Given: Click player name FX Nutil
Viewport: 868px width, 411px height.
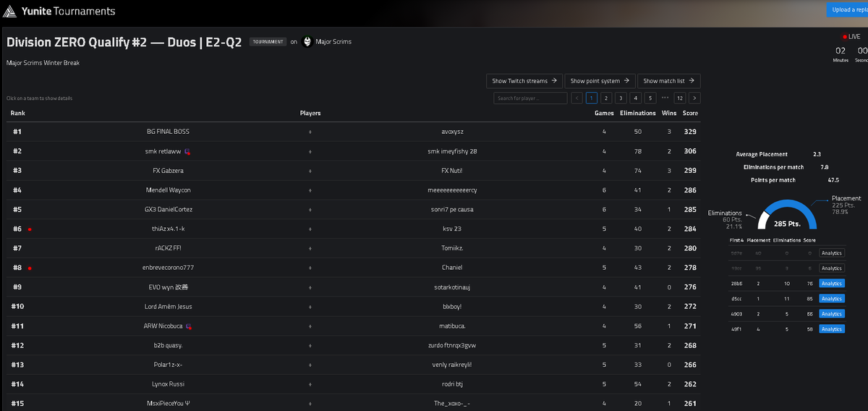Looking at the screenshot, I should 451,171.
